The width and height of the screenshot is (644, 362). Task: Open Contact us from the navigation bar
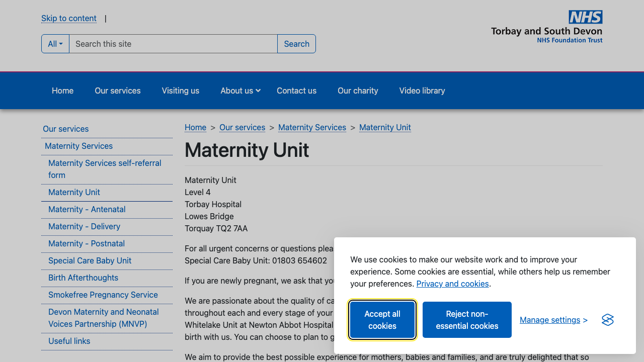[x=296, y=90]
